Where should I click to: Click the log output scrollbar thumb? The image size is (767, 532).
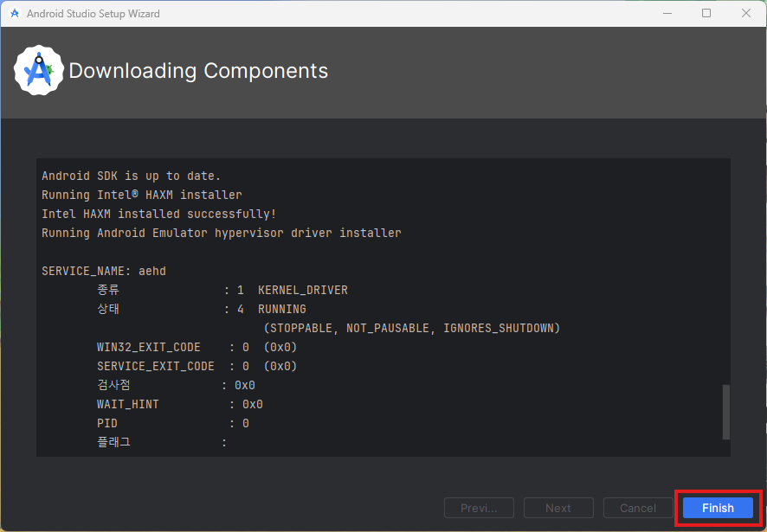726,413
